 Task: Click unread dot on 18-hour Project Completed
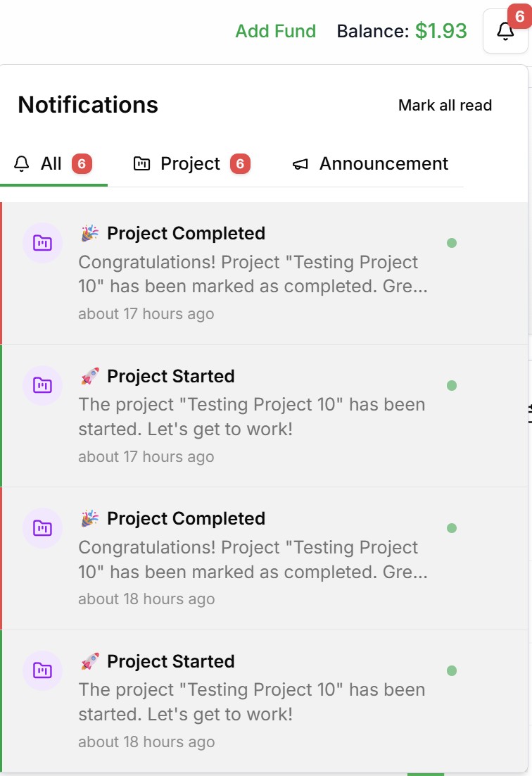pos(452,528)
